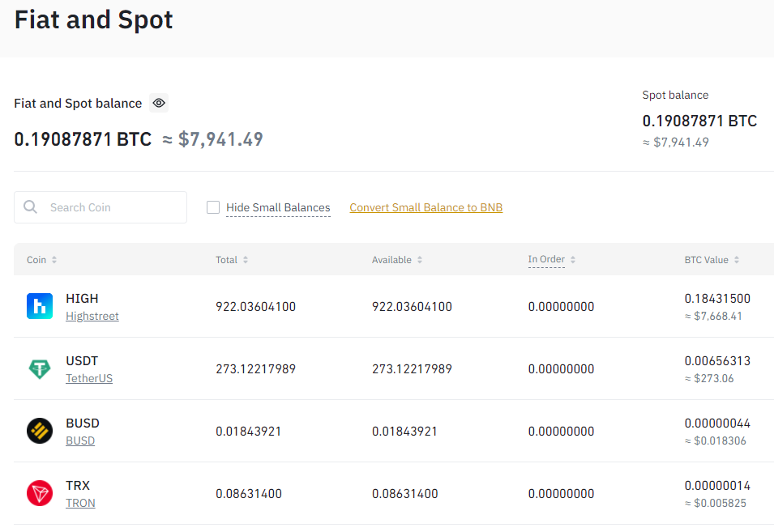774x532 pixels.
Task: Check the Hide Small Balances checkbox
Action: point(213,207)
